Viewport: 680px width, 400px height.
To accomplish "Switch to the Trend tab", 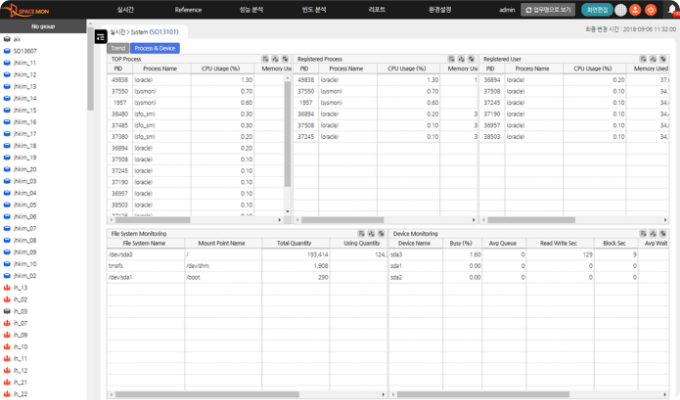I will [117, 47].
